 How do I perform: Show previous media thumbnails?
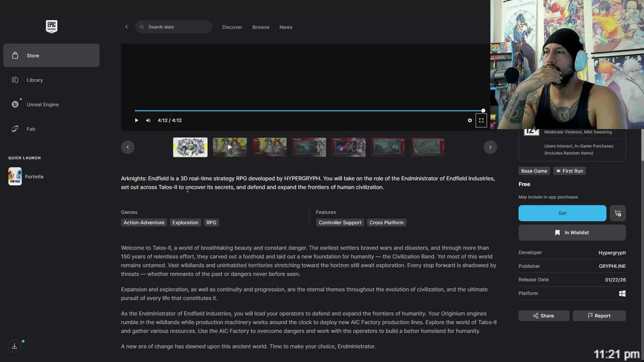pos(128,147)
